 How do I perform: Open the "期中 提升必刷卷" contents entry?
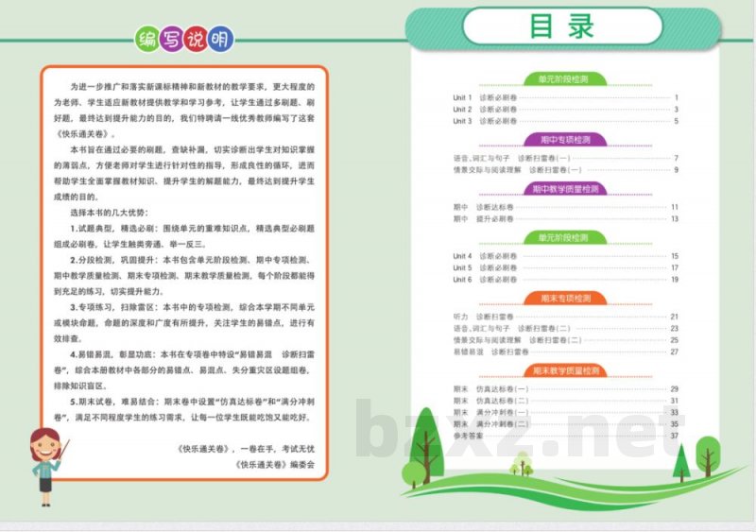[565, 219]
